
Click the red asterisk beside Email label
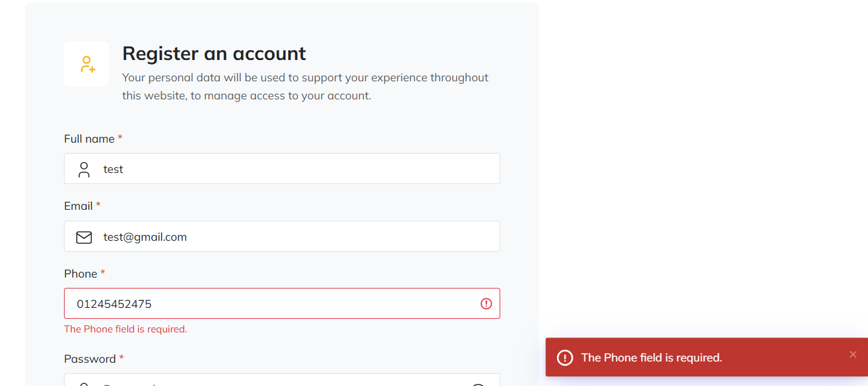click(98, 205)
